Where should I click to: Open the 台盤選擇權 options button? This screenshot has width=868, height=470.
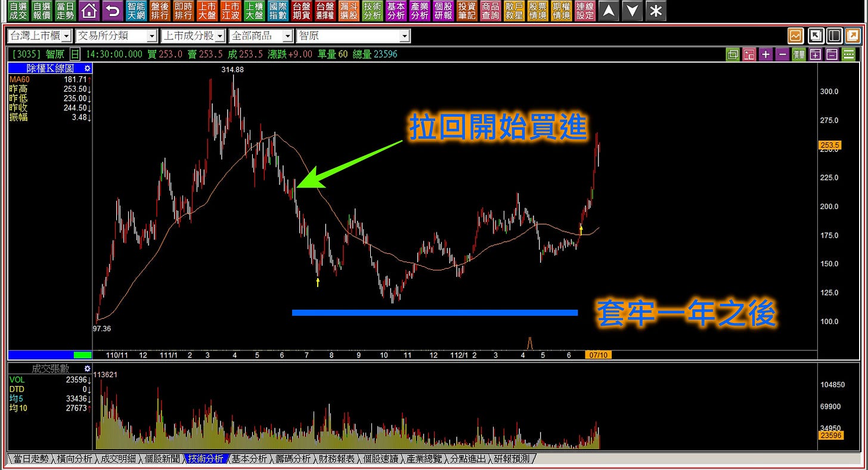coord(325,11)
